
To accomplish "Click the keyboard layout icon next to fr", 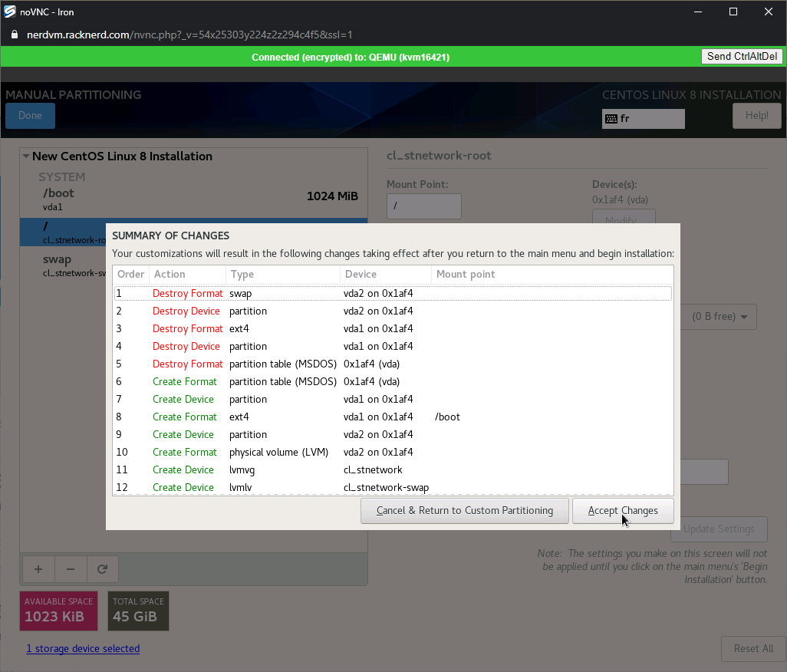I will coord(611,119).
